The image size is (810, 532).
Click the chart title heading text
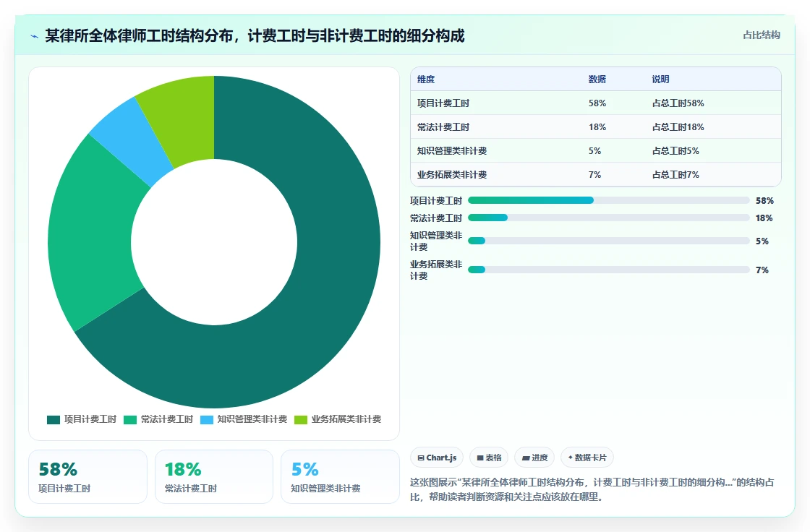click(255, 35)
